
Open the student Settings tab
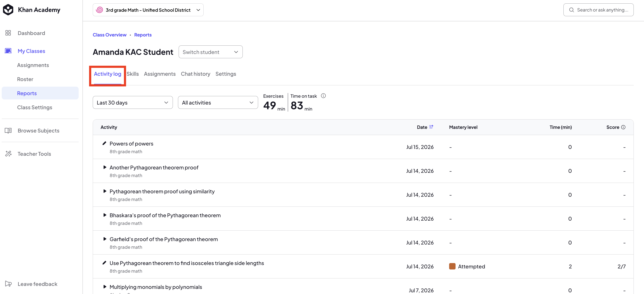225,74
